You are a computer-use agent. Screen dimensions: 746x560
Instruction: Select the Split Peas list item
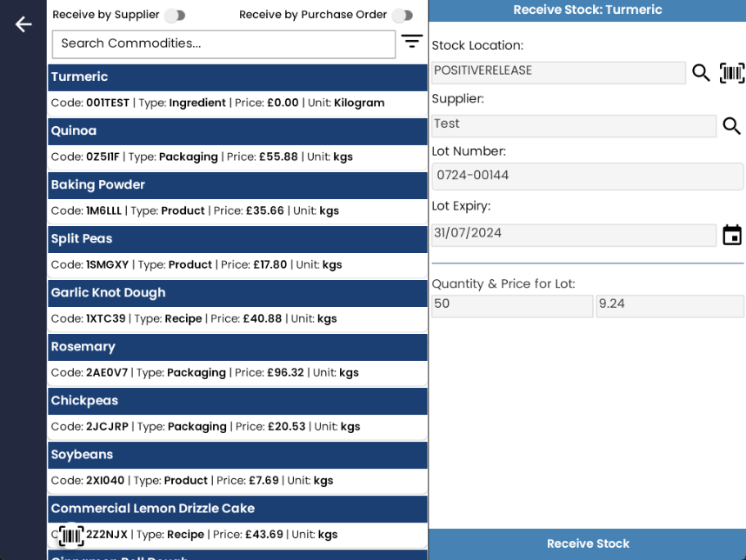tap(237, 238)
